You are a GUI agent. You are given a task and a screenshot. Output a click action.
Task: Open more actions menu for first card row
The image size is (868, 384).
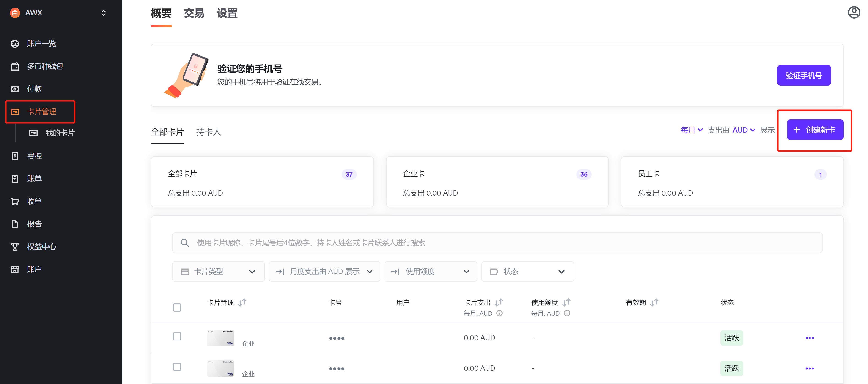pos(809,338)
